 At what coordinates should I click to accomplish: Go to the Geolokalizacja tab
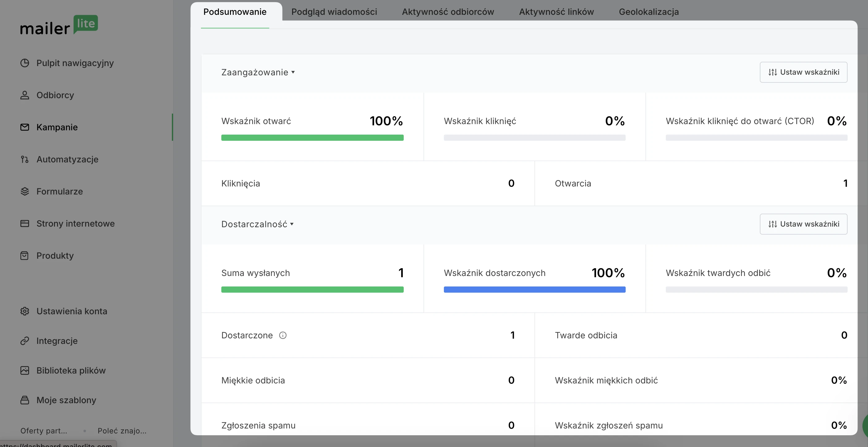[649, 12]
